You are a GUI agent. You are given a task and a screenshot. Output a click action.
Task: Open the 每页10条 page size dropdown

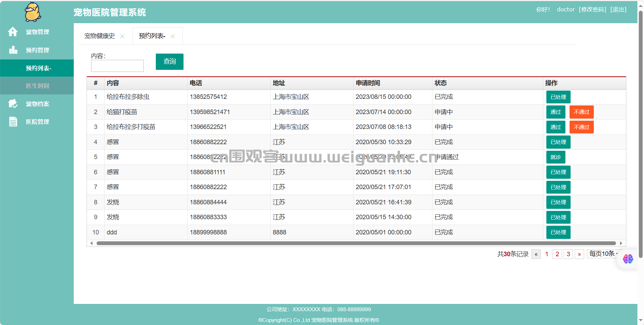tap(604, 254)
